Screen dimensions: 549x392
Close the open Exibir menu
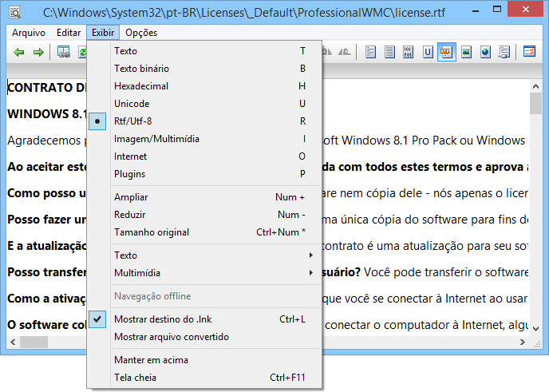pos(103,33)
